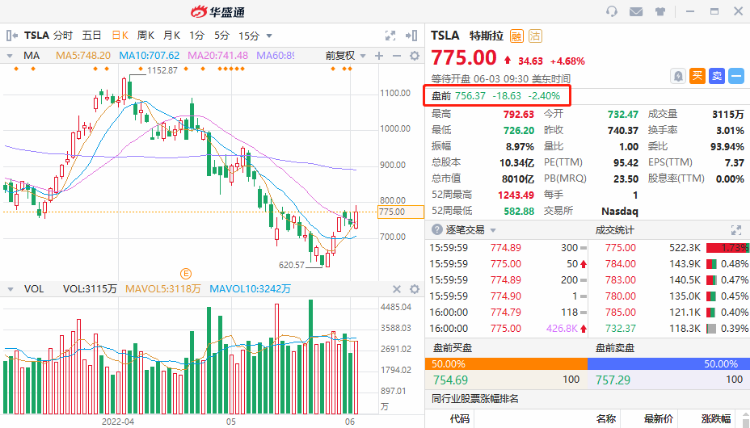The height and width of the screenshot is (428, 750).
Task: Select trade with 426.8K volume
Action: pos(507,329)
